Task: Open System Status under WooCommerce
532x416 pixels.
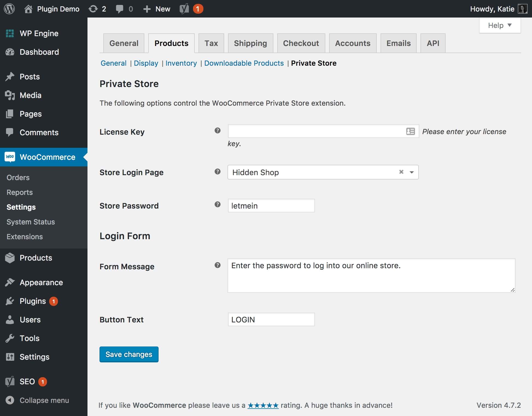Action: 31,222
